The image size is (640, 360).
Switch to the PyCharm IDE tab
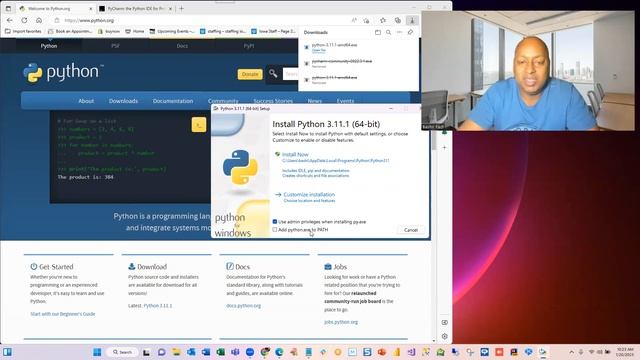point(135,9)
